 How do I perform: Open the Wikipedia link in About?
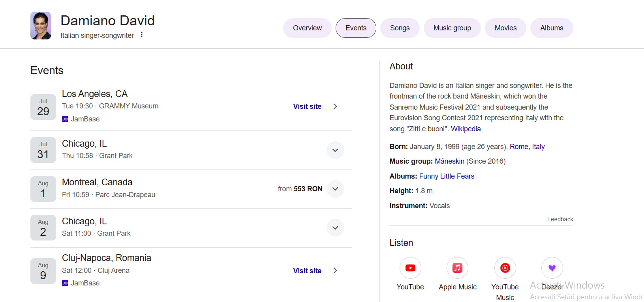point(466,129)
